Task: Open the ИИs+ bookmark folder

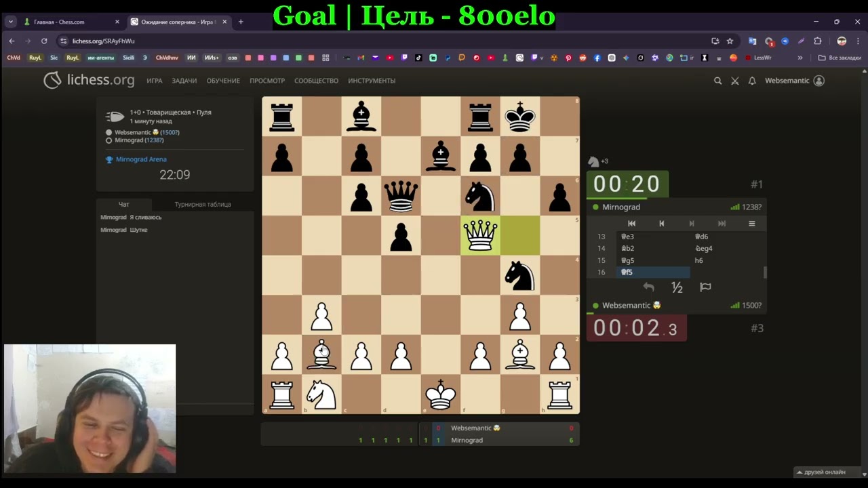Action: [212, 58]
